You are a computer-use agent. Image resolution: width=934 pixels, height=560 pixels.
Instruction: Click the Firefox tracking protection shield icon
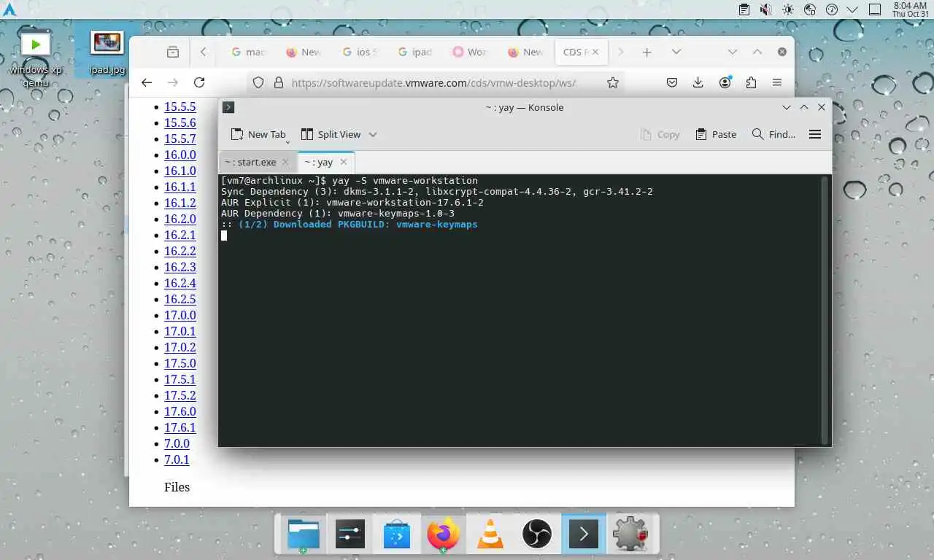coord(258,82)
